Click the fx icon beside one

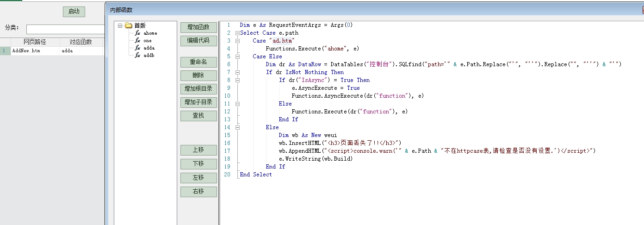tap(137, 41)
